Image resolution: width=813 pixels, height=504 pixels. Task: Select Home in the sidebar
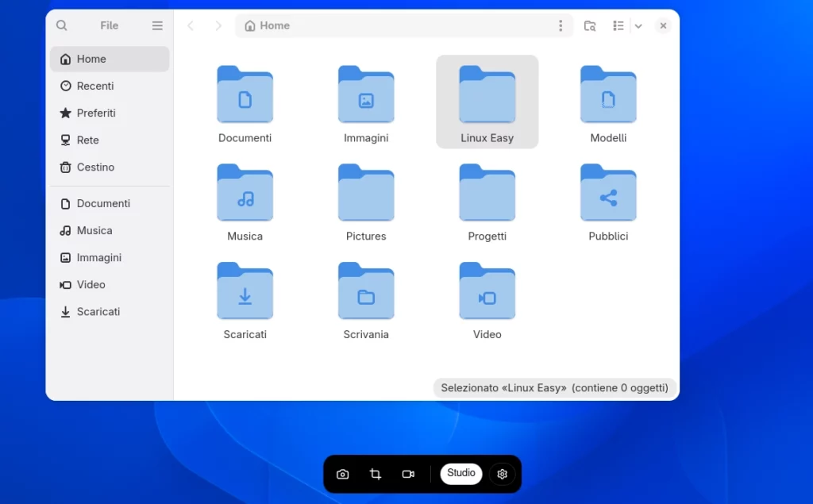(x=110, y=59)
